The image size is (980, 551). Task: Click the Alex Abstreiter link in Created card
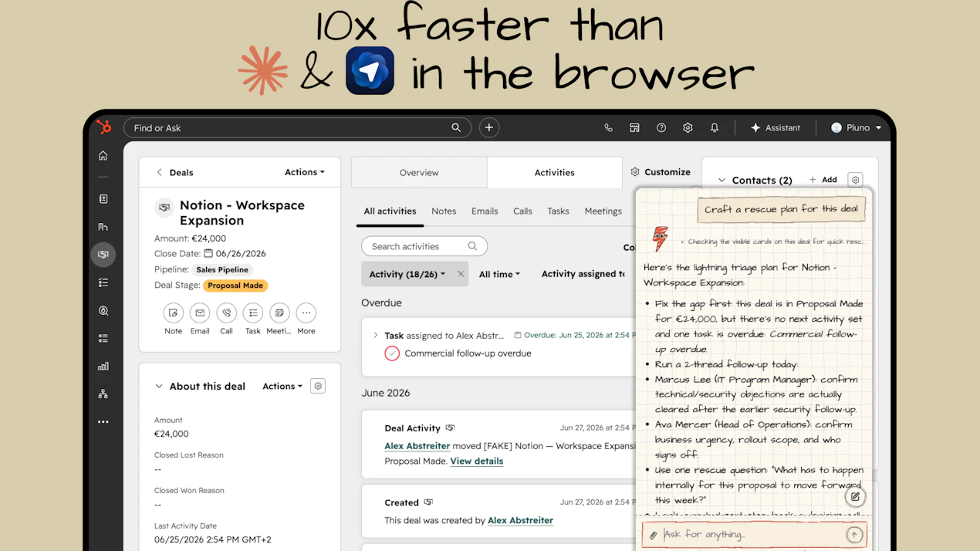click(x=520, y=520)
